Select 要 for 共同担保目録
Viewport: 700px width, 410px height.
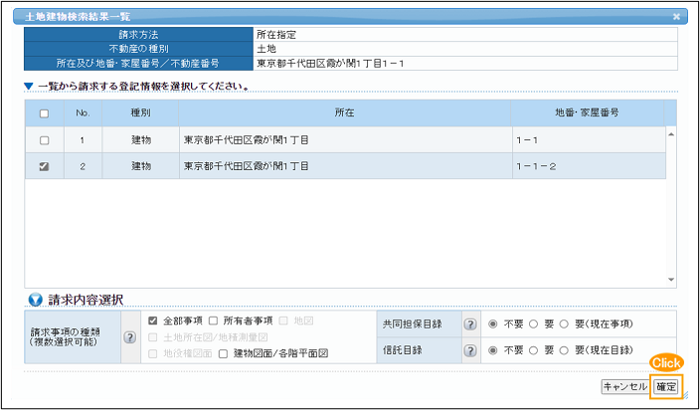[x=533, y=324]
